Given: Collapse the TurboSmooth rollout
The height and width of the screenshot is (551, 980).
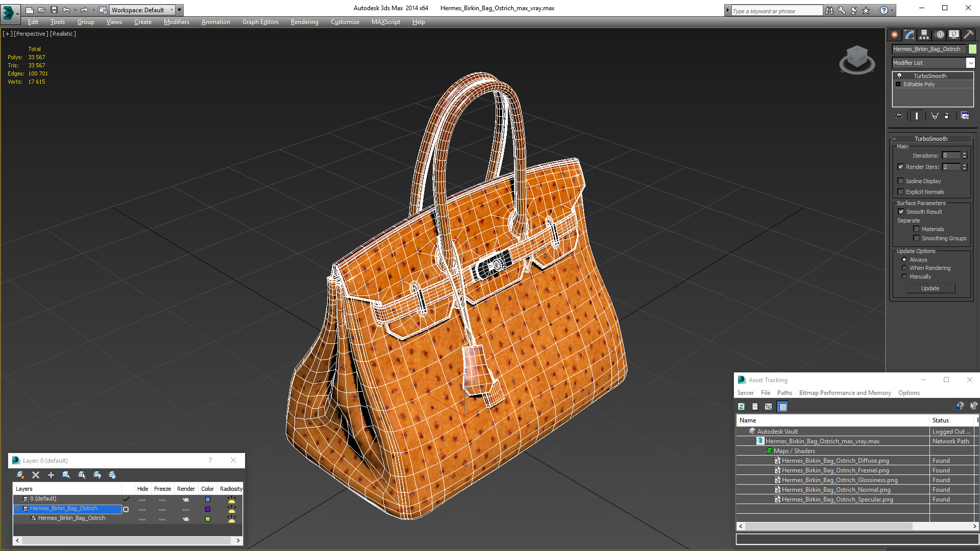Looking at the screenshot, I should 894,139.
